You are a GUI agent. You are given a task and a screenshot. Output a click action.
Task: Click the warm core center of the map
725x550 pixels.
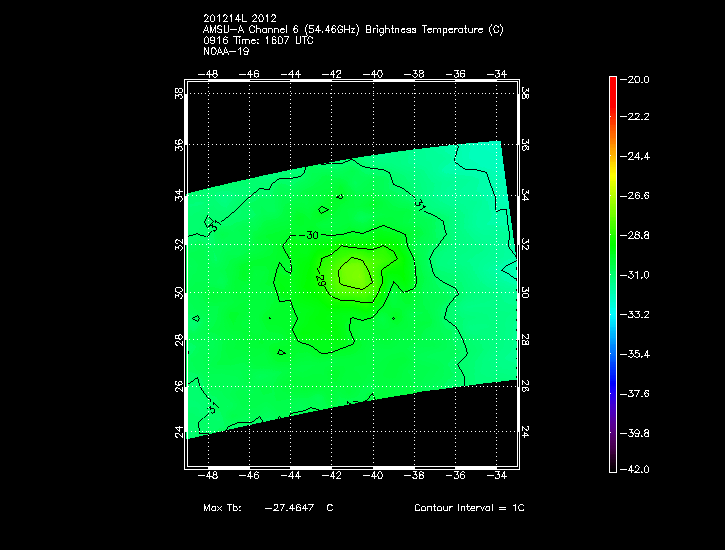pyautogui.click(x=355, y=271)
